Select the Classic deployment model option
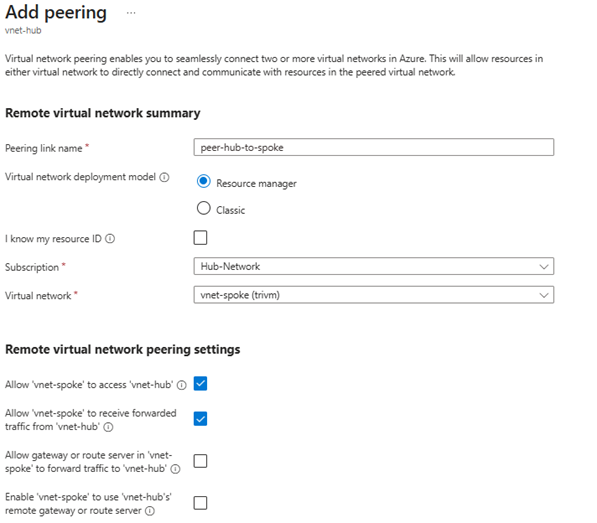 click(203, 208)
